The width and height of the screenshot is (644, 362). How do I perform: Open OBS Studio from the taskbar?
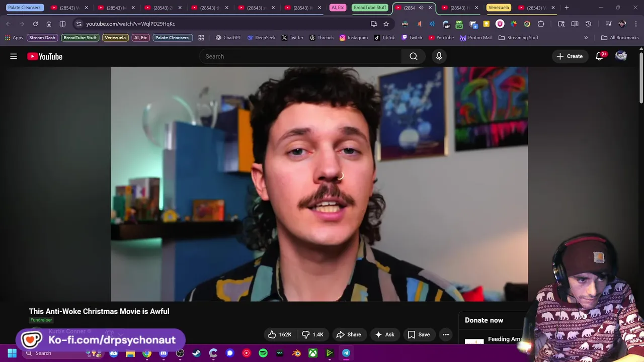tap(180, 353)
